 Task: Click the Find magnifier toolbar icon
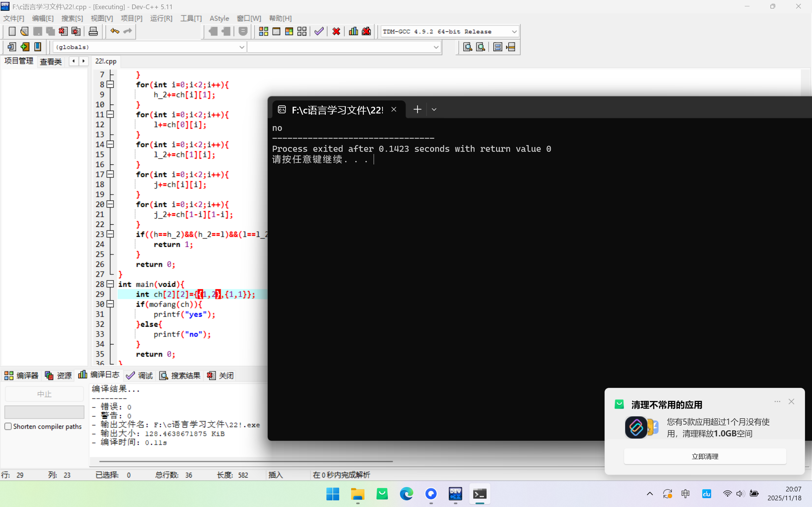(x=468, y=47)
